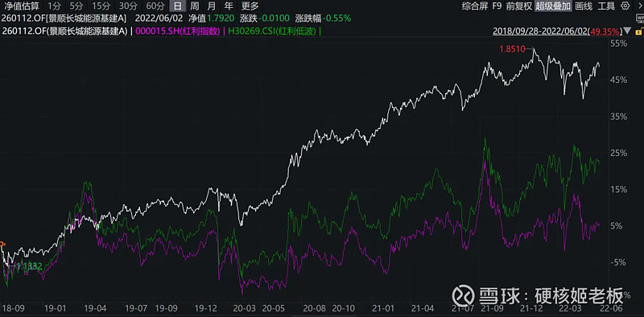
Task: Open the 综合屏 view
Action: [474, 6]
